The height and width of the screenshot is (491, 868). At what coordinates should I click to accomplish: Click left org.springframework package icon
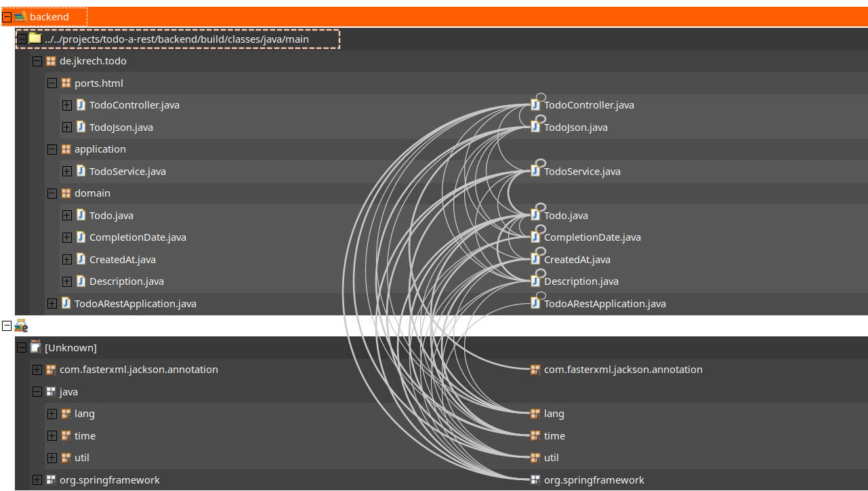pos(51,480)
